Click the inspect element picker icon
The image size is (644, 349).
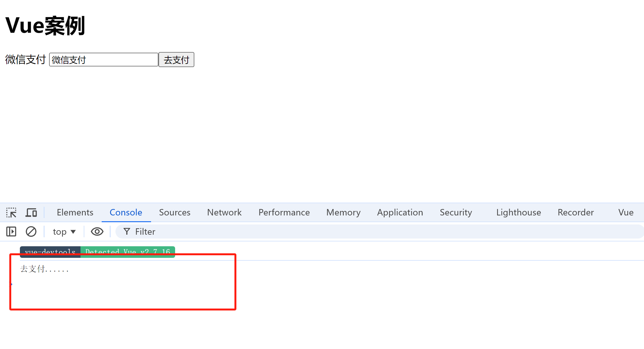click(x=11, y=213)
